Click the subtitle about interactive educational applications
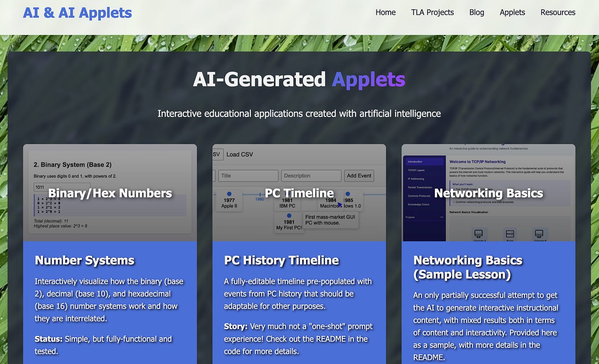Viewport: 599px width, 364px height. (299, 114)
